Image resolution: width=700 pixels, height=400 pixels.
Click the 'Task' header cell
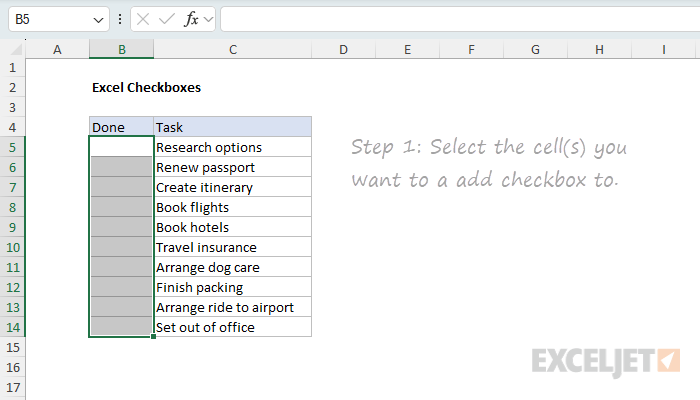(x=233, y=127)
